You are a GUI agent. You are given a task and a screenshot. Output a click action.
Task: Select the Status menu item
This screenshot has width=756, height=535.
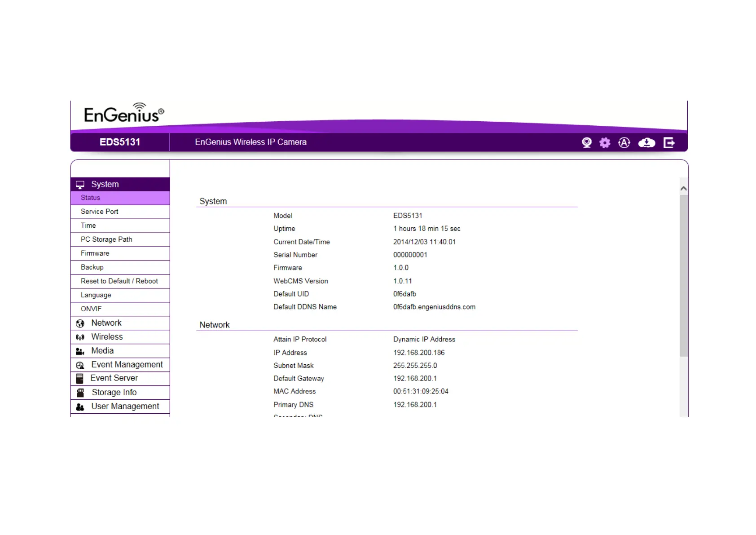(x=120, y=198)
